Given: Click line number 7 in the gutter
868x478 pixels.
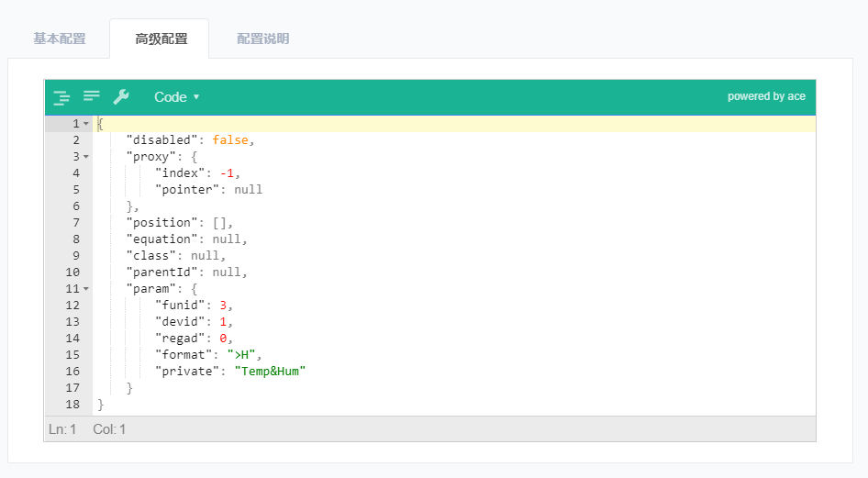Looking at the screenshot, I should point(76,222).
